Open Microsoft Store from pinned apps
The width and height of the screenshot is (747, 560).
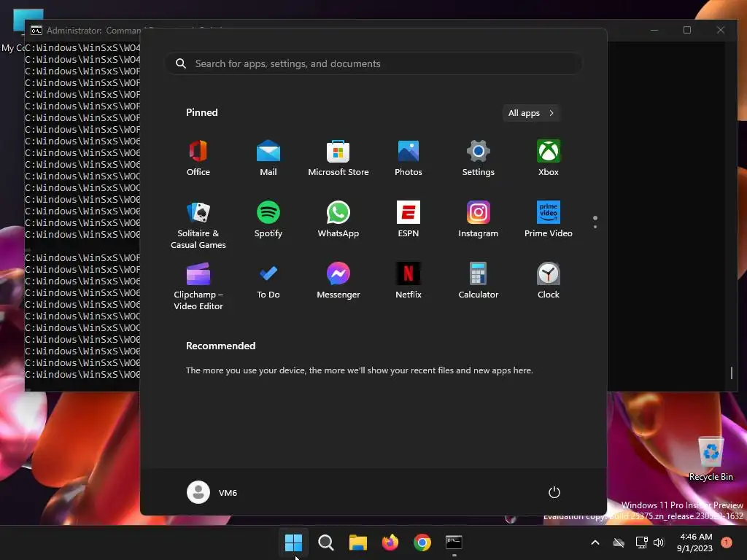(x=338, y=158)
